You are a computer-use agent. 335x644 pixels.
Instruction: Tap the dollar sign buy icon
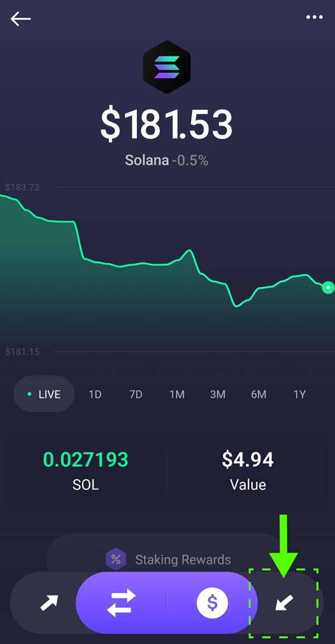(x=212, y=603)
